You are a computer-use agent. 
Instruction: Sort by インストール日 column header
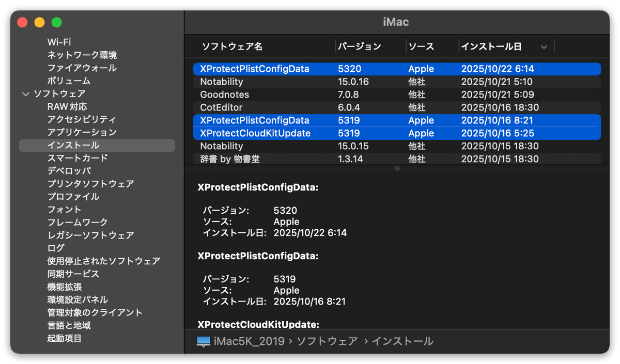(491, 46)
